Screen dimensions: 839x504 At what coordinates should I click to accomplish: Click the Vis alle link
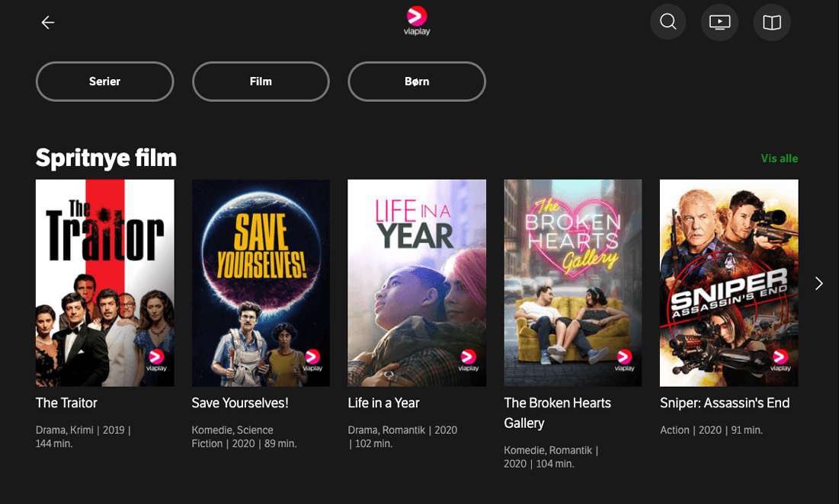pyautogui.click(x=779, y=158)
